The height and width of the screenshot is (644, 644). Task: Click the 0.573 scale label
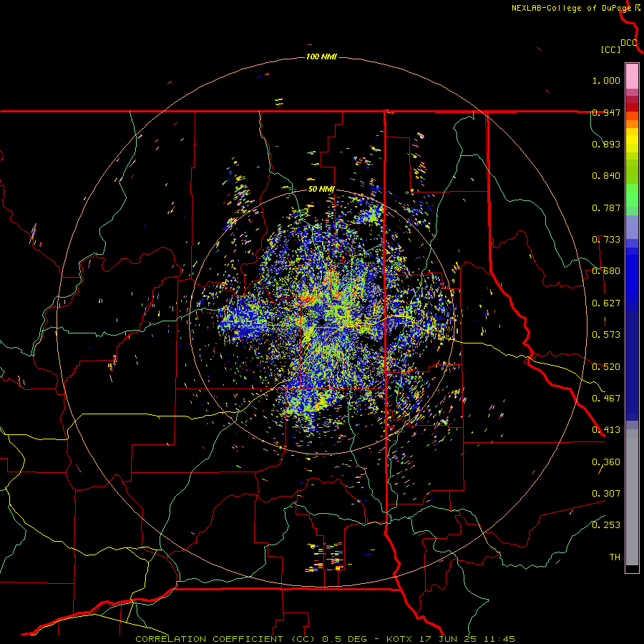click(x=606, y=335)
